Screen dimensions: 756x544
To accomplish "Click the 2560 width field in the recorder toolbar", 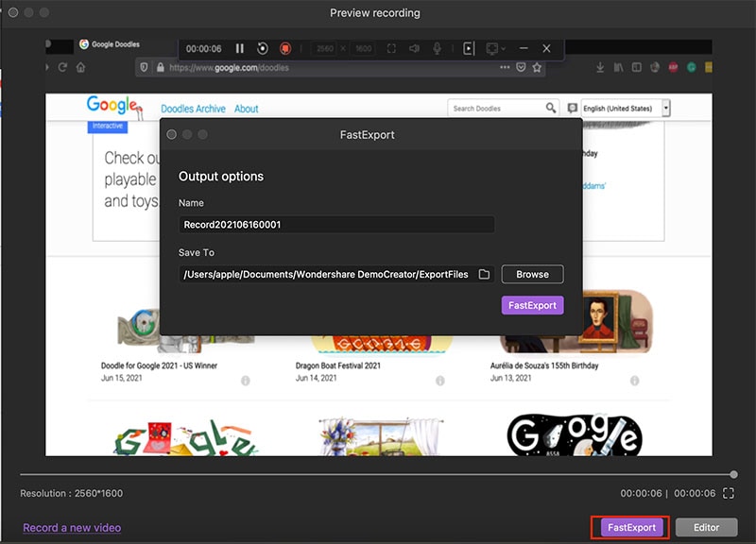I will point(324,49).
